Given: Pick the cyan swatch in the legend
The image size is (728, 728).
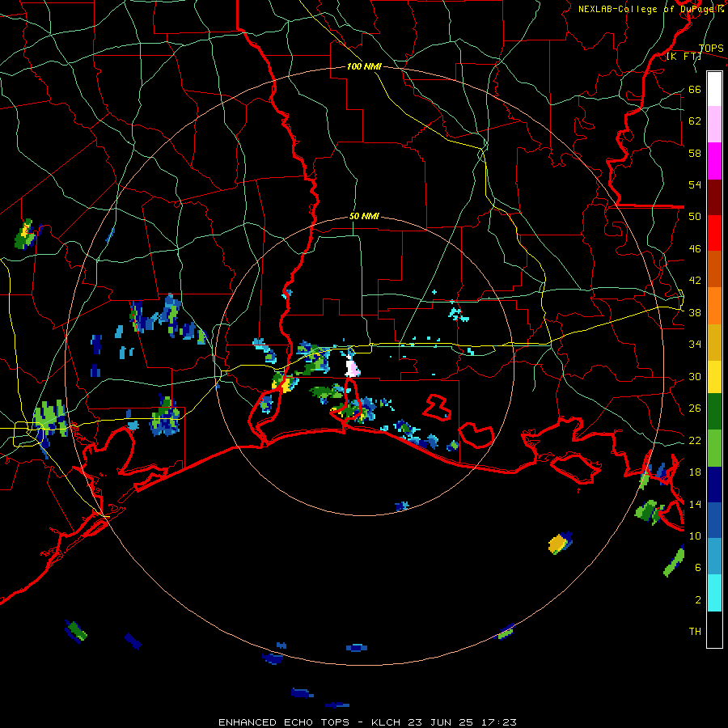Looking at the screenshot, I should click(x=714, y=593).
